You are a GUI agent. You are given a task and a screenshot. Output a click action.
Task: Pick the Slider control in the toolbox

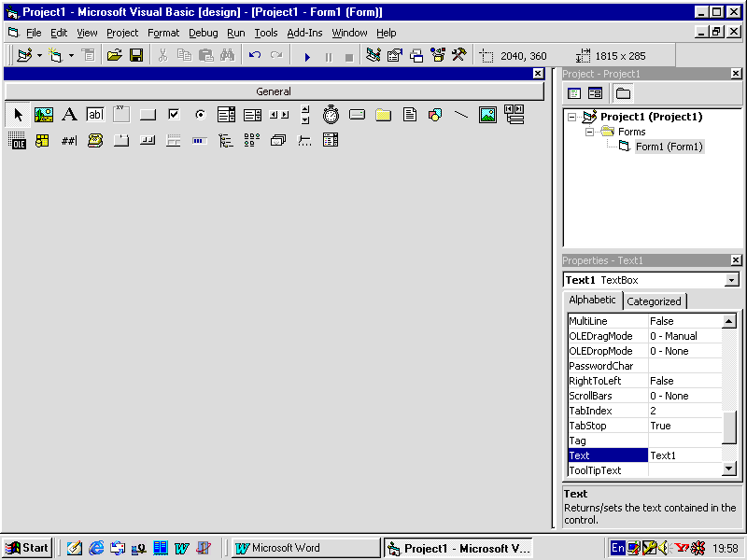pos(304,141)
